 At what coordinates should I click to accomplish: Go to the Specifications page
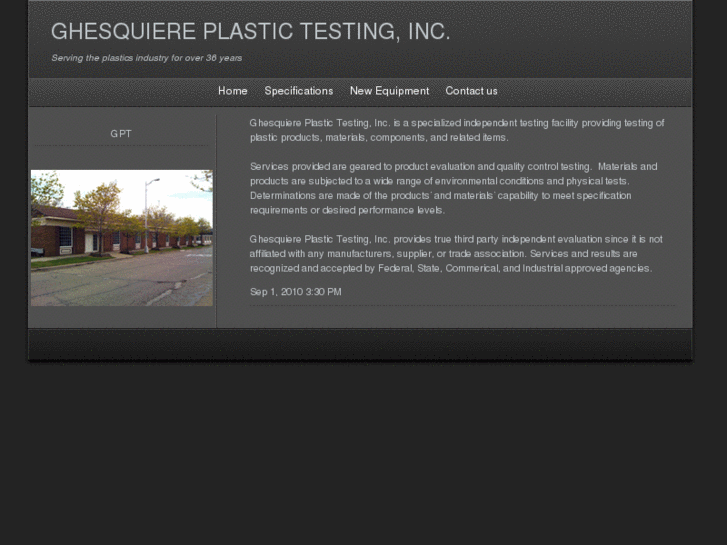[299, 91]
